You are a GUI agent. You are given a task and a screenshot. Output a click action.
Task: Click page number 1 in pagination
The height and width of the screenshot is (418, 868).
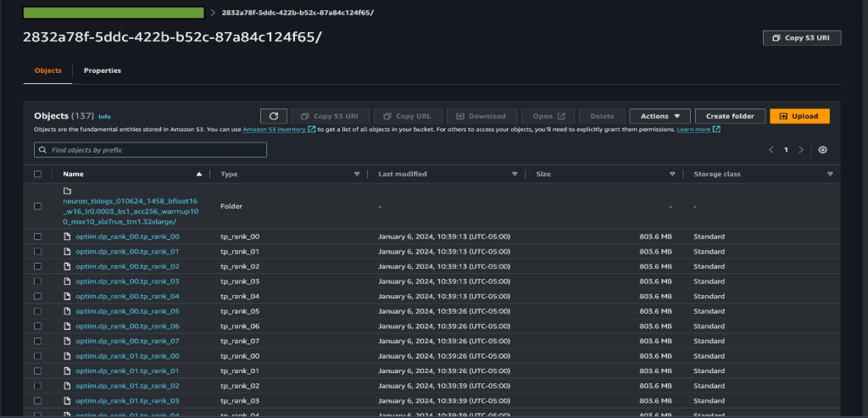click(x=786, y=150)
